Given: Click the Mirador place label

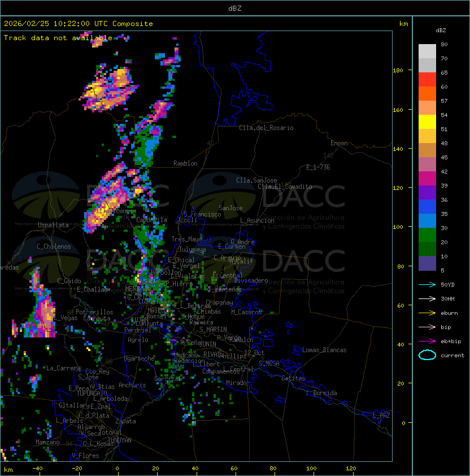Looking at the screenshot, I should 238,383.
